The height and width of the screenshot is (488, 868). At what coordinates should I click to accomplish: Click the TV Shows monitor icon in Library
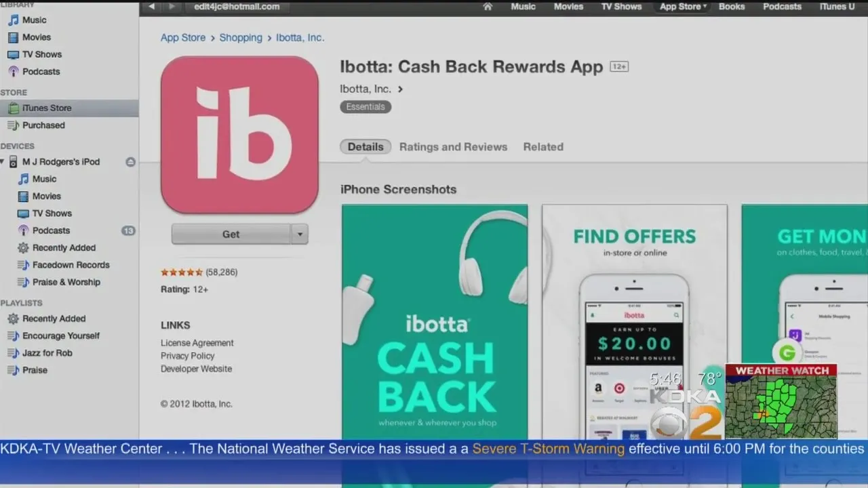(13, 54)
